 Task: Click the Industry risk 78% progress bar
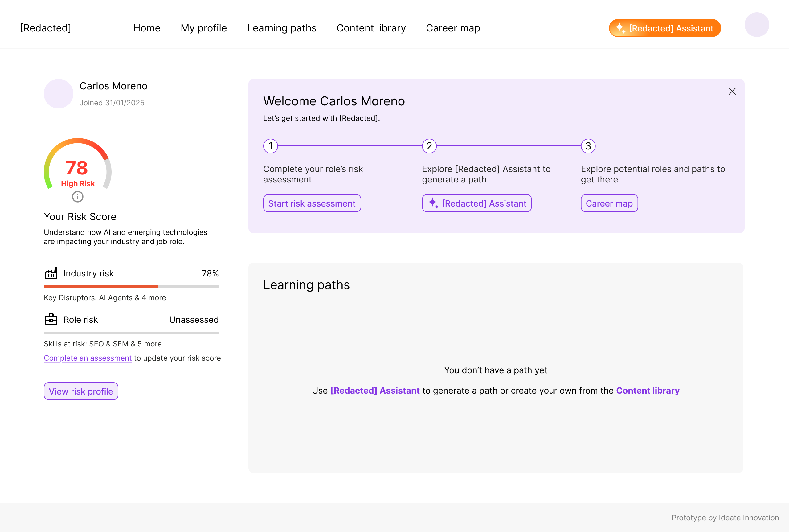tap(131, 287)
